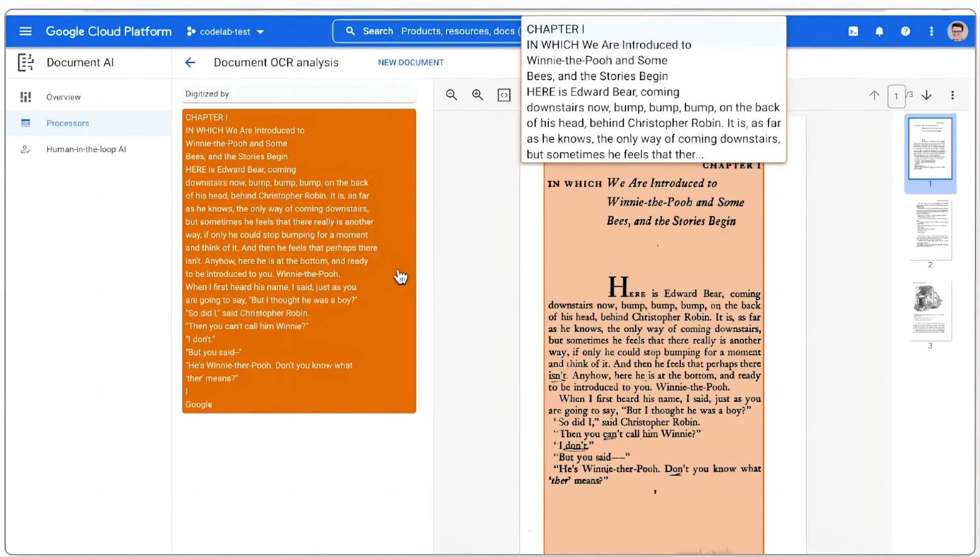
Task: Zoom in the document viewer
Action: [477, 95]
